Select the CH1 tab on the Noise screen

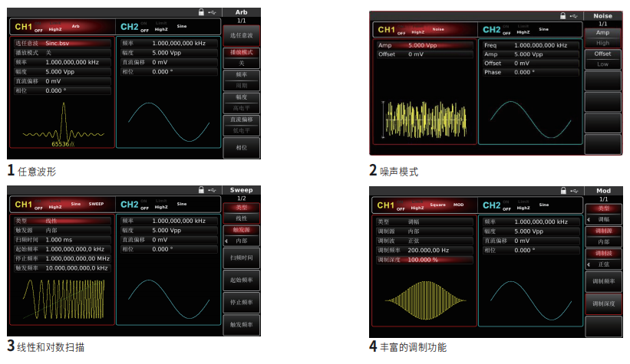pyautogui.click(x=424, y=30)
